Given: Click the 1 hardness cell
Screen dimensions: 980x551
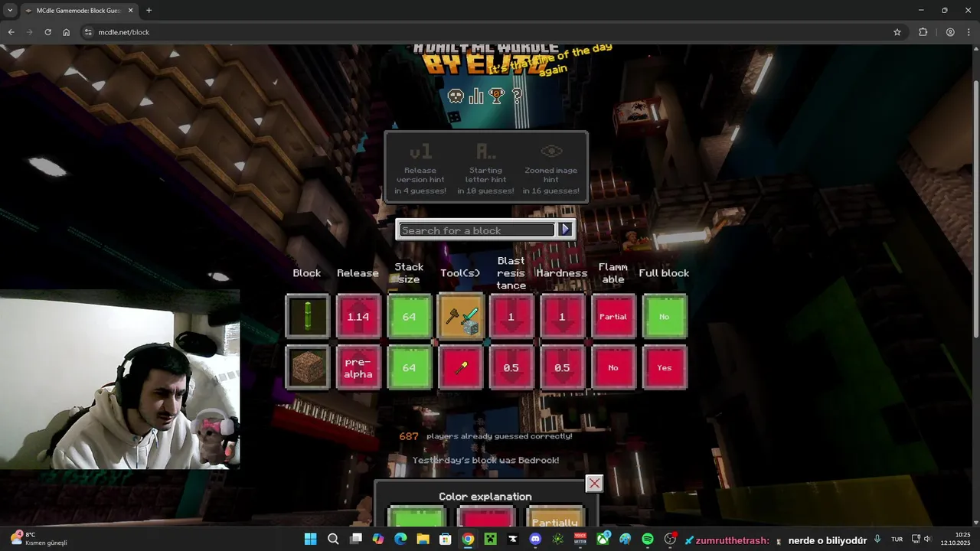Looking at the screenshot, I should pyautogui.click(x=562, y=316).
